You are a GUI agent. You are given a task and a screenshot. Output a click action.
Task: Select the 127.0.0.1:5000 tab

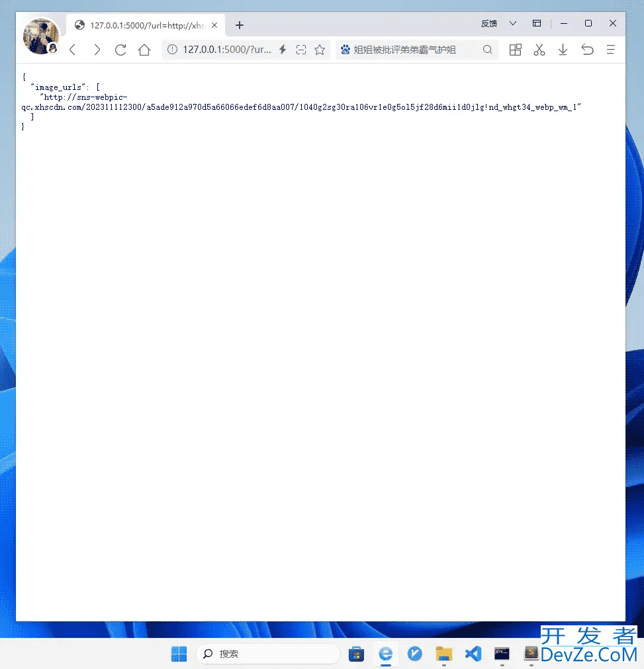click(146, 26)
